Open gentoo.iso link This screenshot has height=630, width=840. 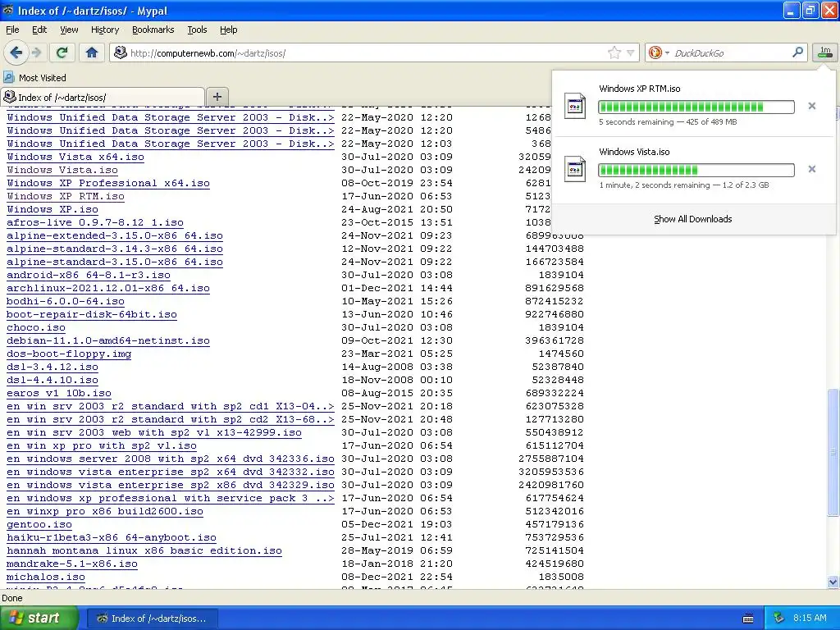[39, 524]
